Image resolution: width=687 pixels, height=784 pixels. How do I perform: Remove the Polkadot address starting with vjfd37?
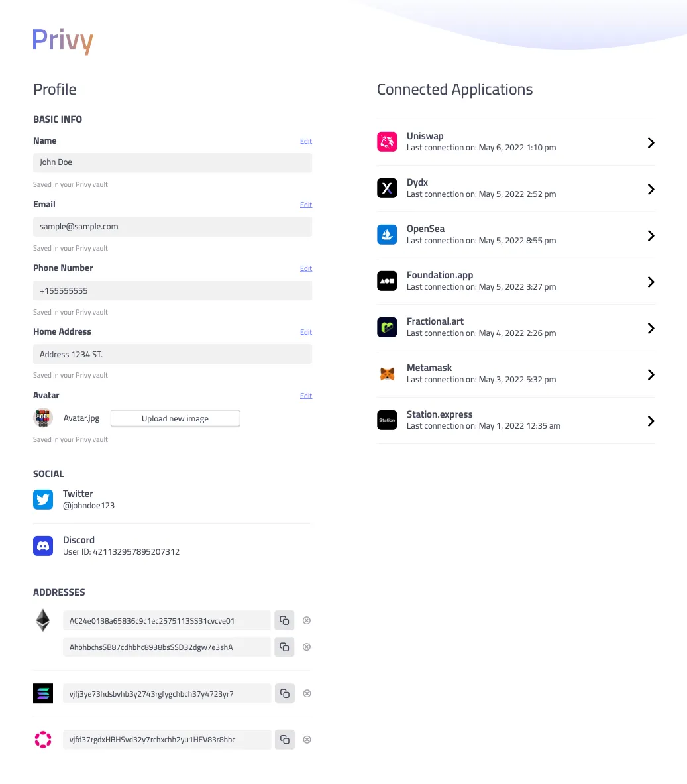pyautogui.click(x=307, y=740)
